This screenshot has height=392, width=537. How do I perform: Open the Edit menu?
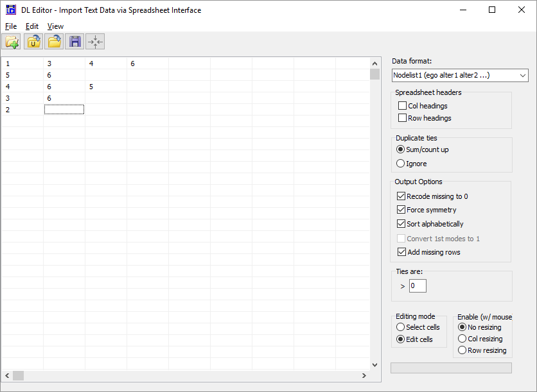click(x=32, y=26)
